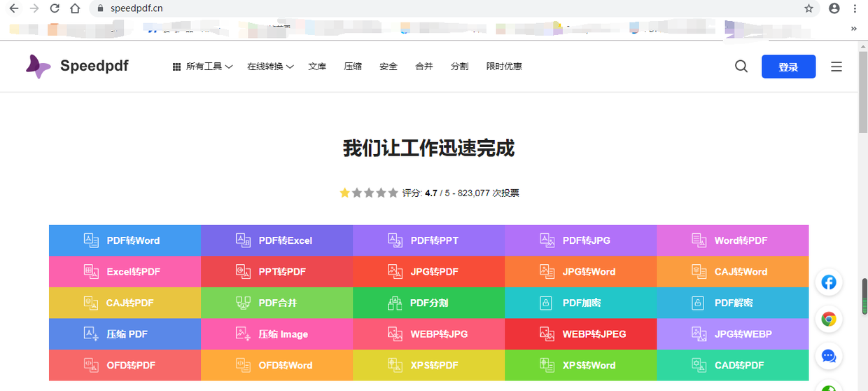Screen dimensions: 868x391
Task: Open the 限时优惠 menu item
Action: [x=504, y=67]
